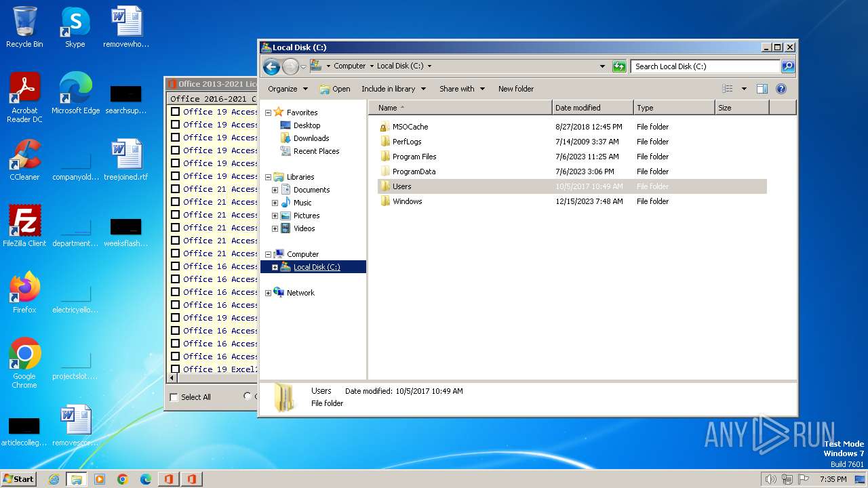Select CCleaner desktop icon

coord(24,160)
